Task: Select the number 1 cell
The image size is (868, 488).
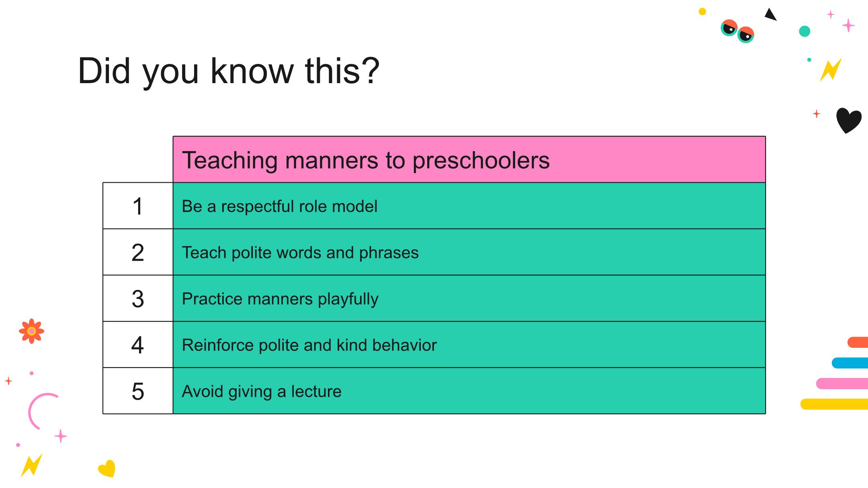Action: [x=138, y=206]
